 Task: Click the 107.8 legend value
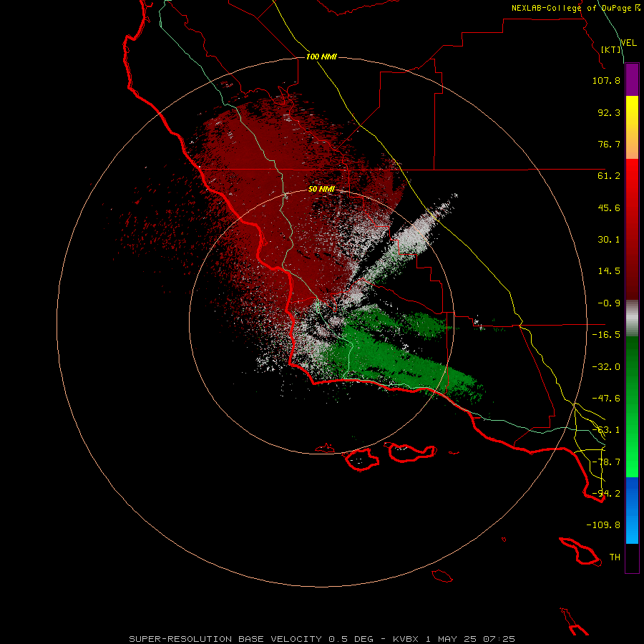(606, 80)
